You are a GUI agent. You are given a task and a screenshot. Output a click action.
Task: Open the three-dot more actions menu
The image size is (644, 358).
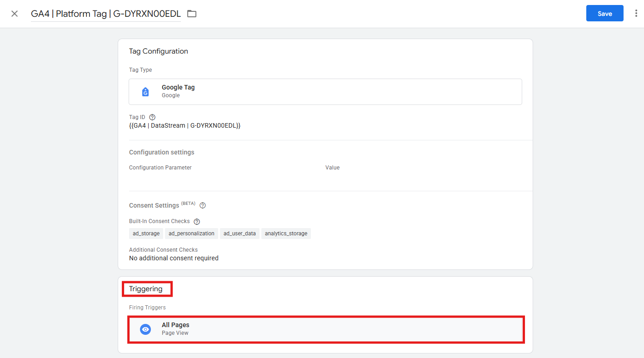point(636,14)
